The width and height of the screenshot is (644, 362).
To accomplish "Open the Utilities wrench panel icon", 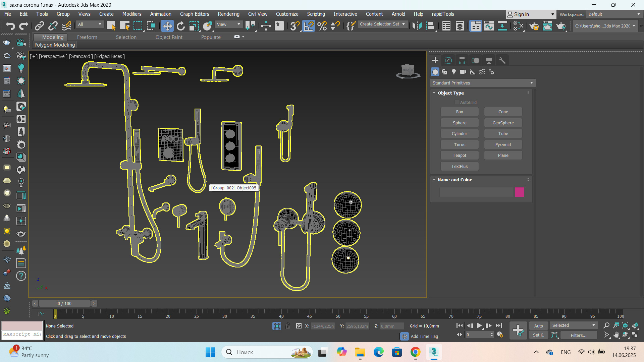I will [502, 60].
